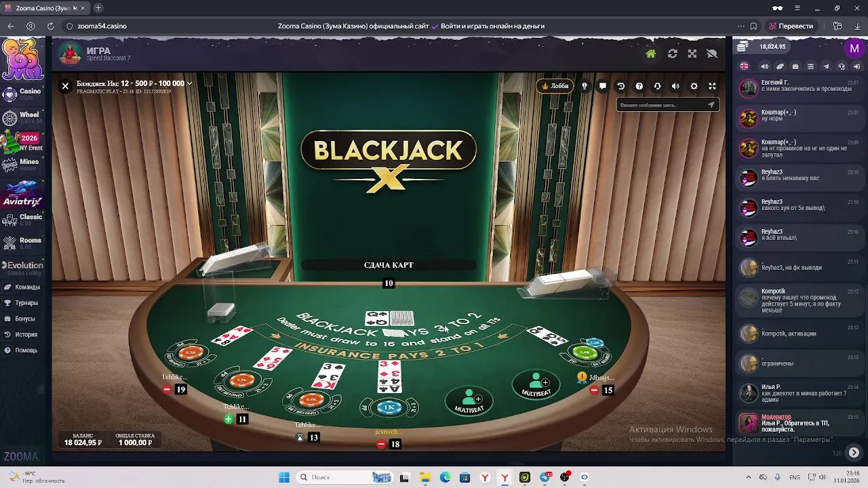Open the game history clock icon
The width and height of the screenshot is (868, 488).
620,86
